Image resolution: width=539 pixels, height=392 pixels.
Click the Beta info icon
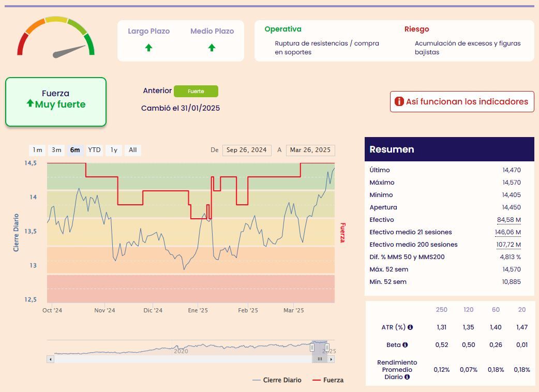405,344
